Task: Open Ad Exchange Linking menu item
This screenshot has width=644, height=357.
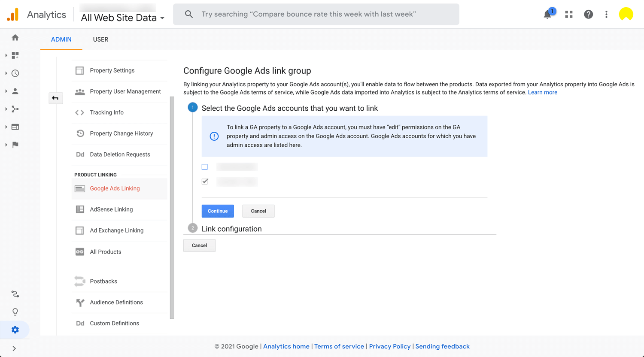Action: tap(119, 230)
